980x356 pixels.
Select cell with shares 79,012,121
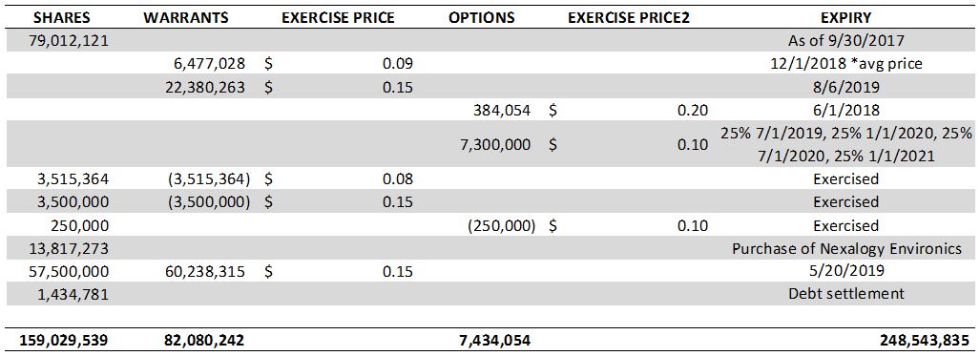69,41
